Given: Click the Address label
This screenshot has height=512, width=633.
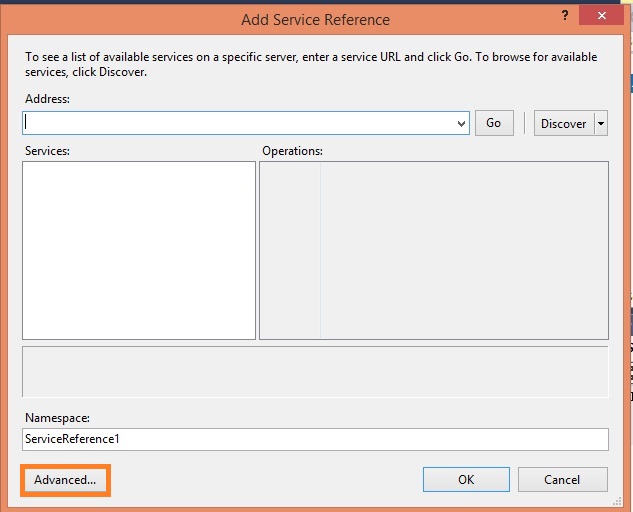Looking at the screenshot, I should (x=47, y=99).
